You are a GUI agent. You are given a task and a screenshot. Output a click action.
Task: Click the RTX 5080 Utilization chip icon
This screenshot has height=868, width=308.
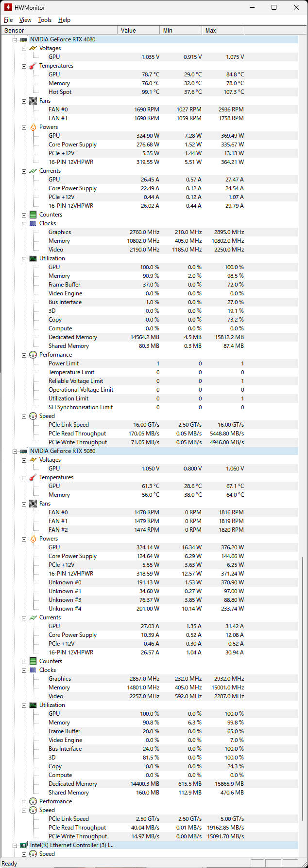point(33,705)
